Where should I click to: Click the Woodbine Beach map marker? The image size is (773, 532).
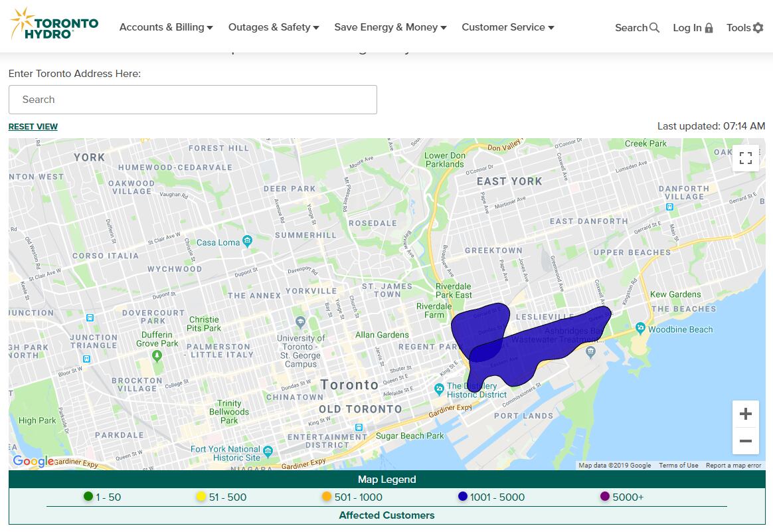[640, 328]
